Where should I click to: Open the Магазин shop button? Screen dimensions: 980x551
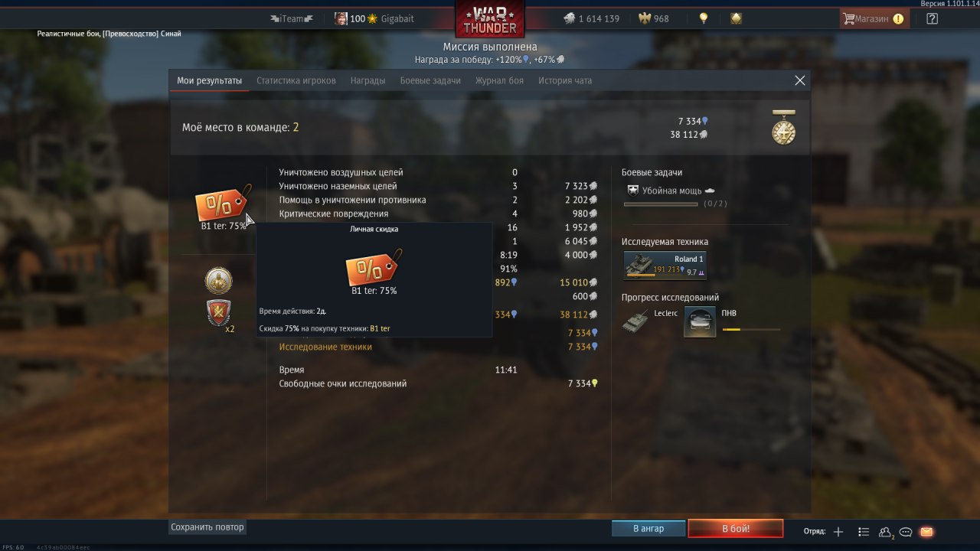tap(874, 18)
